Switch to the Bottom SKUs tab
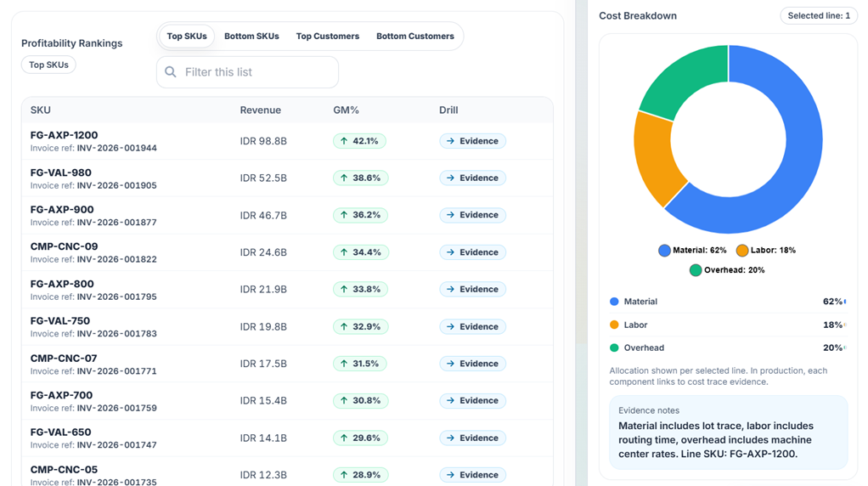Image resolution: width=868 pixels, height=486 pixels. (x=251, y=37)
